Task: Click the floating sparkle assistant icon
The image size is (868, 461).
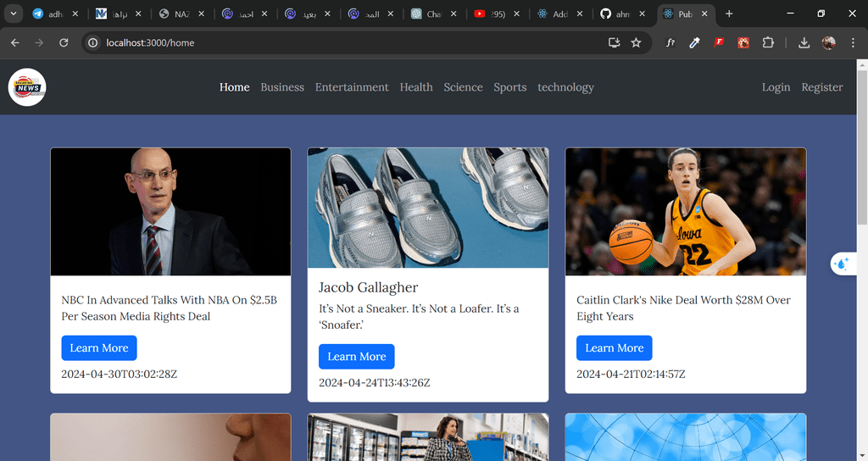Action: coord(842,264)
